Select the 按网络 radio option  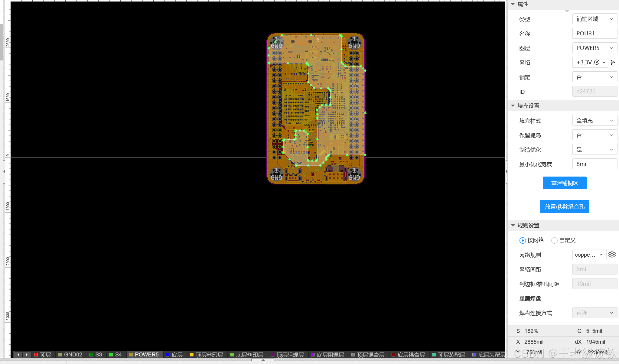523,241
